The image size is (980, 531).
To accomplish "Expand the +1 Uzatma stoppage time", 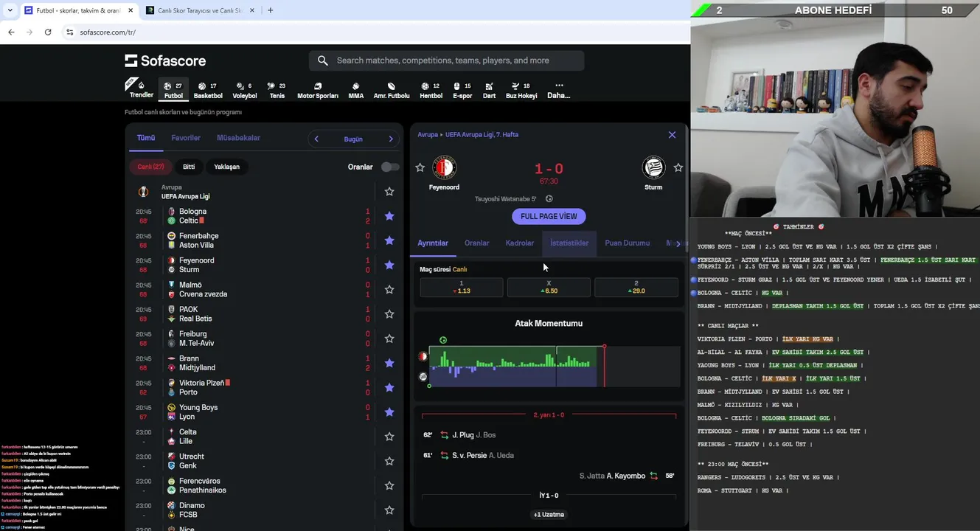I will click(549, 514).
